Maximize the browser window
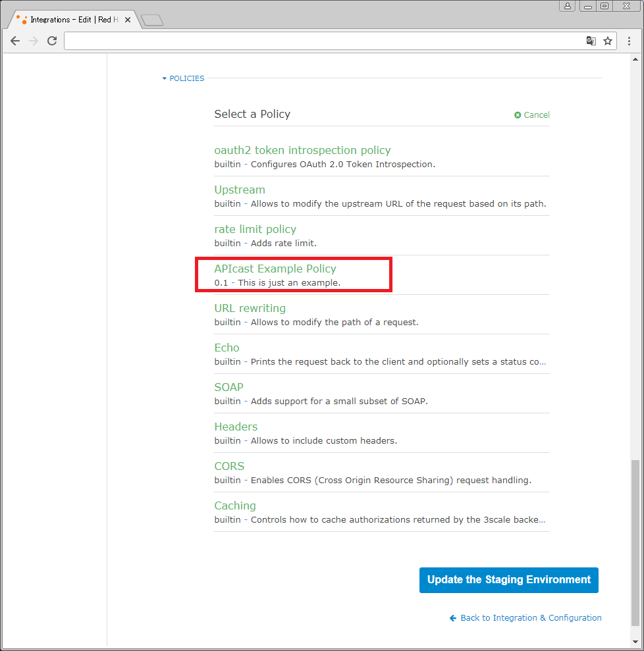The image size is (644, 651). (604, 6)
